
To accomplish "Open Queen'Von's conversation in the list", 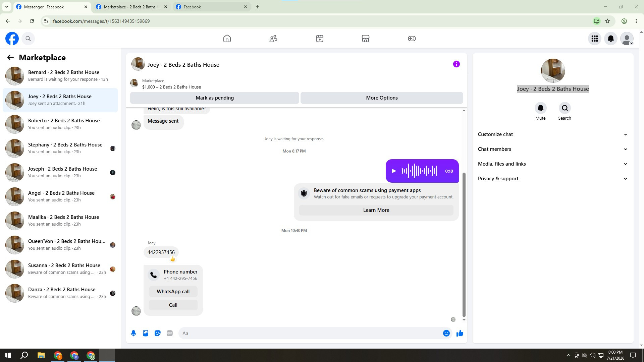I will (60, 245).
